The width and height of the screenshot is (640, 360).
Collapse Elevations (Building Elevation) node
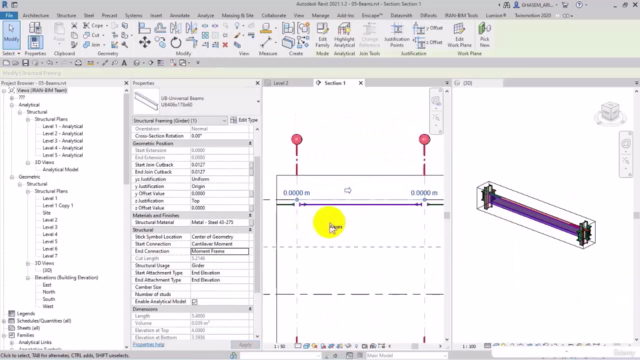[x=28, y=278]
